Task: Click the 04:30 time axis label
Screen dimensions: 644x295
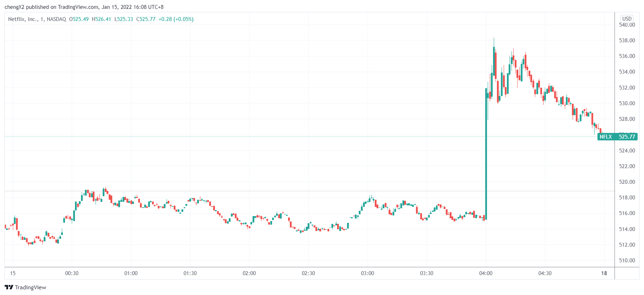Action: [545, 273]
